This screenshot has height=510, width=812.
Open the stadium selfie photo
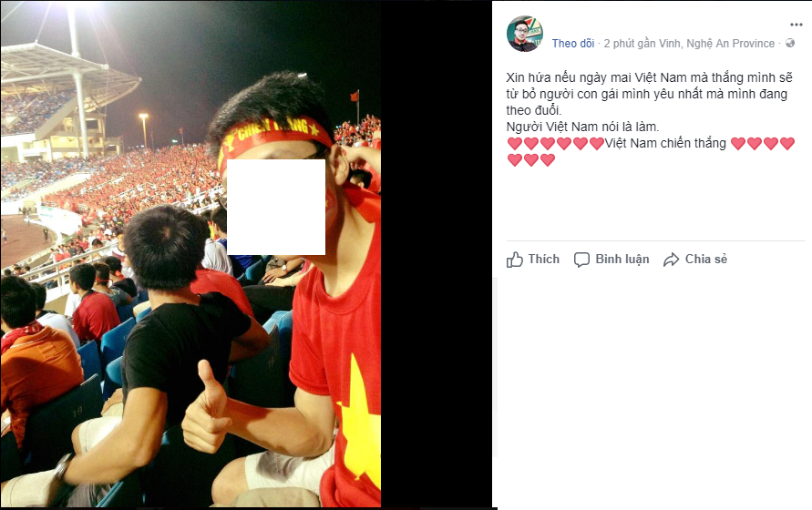[x=190, y=254]
